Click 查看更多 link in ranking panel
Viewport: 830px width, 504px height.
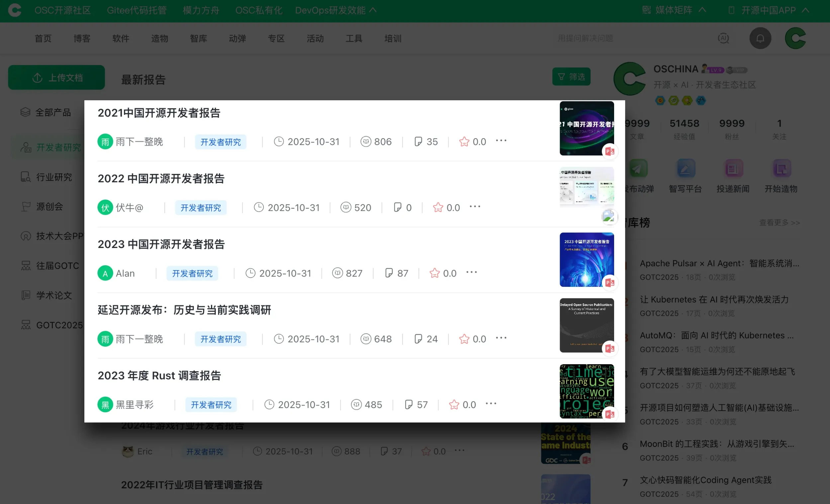click(779, 222)
